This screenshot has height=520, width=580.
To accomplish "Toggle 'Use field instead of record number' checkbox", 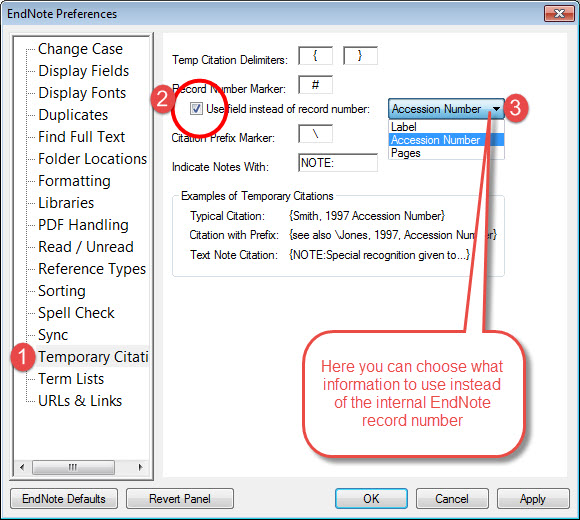I will tap(196, 109).
